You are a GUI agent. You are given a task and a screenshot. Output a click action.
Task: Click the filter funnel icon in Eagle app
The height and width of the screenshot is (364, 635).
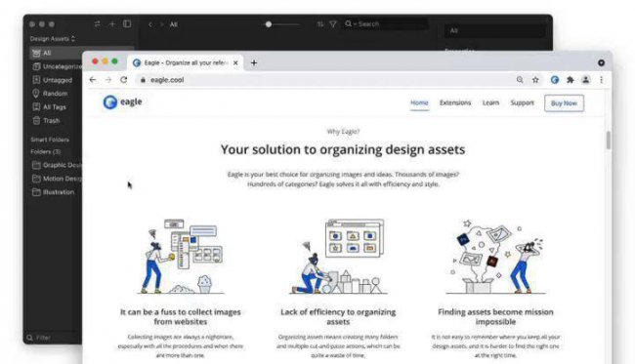pos(333,24)
